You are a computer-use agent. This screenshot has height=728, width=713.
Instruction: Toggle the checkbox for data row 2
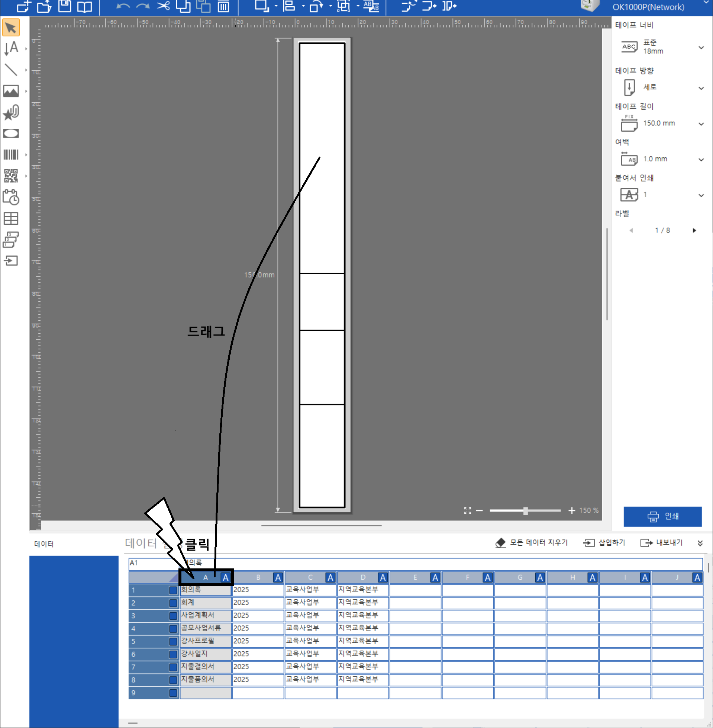coord(173,603)
